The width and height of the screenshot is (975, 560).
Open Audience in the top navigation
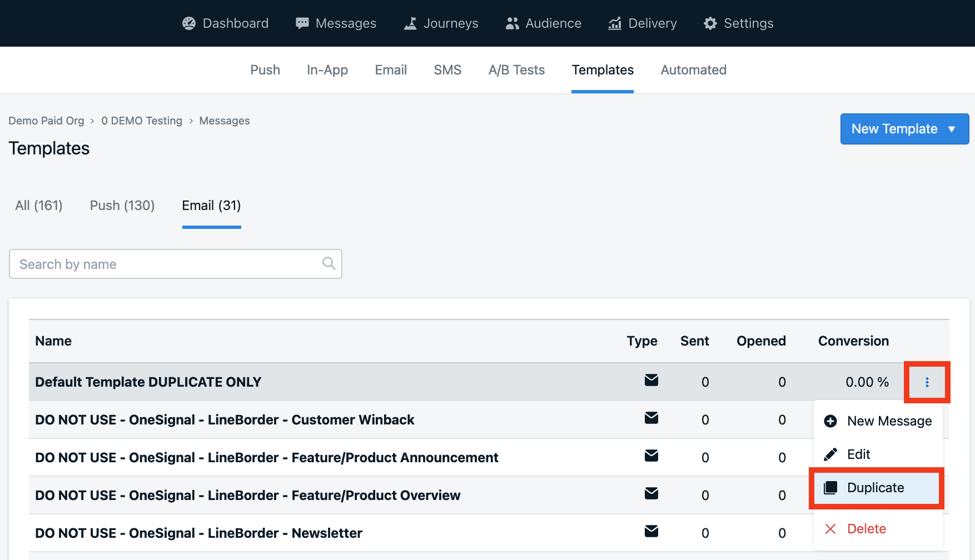[x=544, y=23]
